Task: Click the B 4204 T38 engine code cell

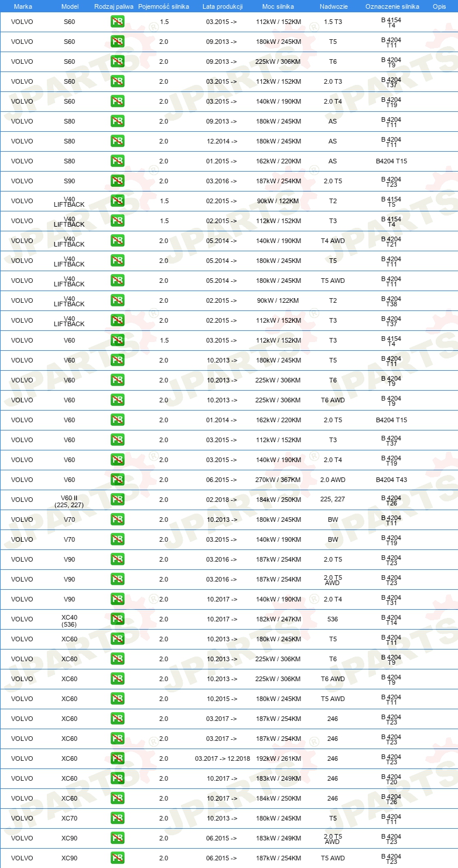Action: 391,301
